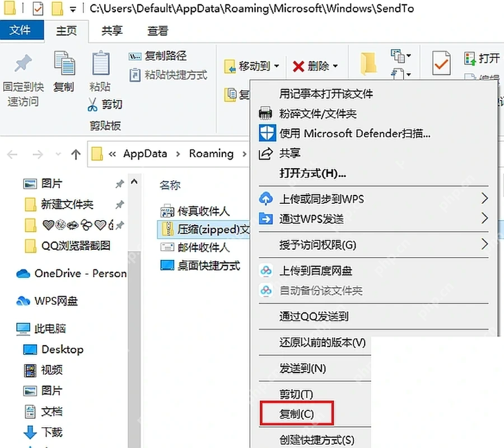Click the Pin to Quick access pushpin icon
The width and height of the screenshot is (504, 448).
pyautogui.click(x=23, y=63)
